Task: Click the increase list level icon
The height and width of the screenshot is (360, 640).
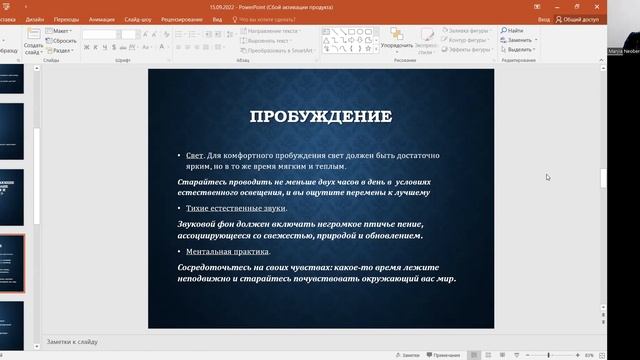Action: [218, 35]
